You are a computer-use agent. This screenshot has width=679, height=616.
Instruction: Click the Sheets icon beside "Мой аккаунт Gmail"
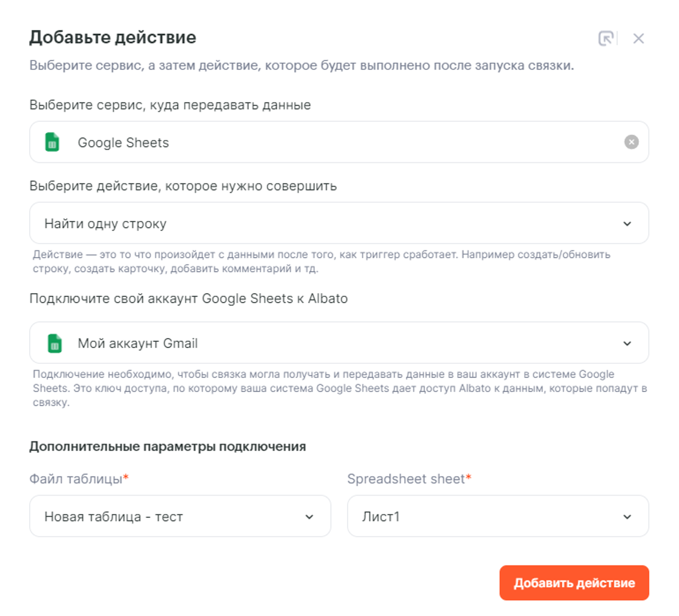[55, 343]
